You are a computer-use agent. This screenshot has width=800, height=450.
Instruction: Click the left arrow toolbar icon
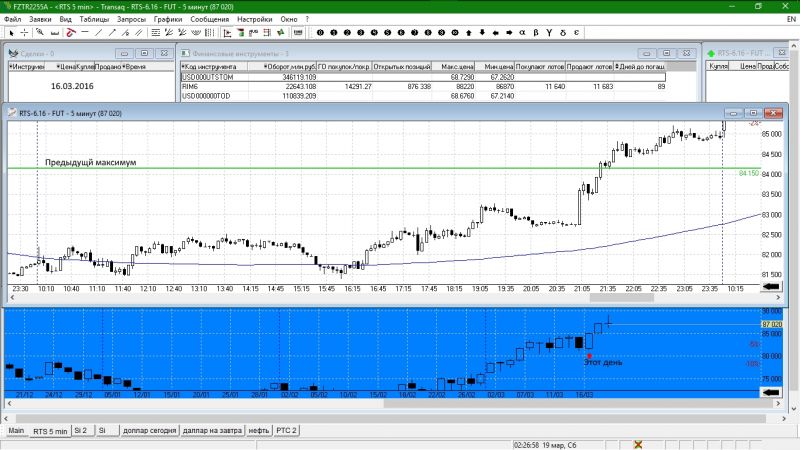point(495,33)
